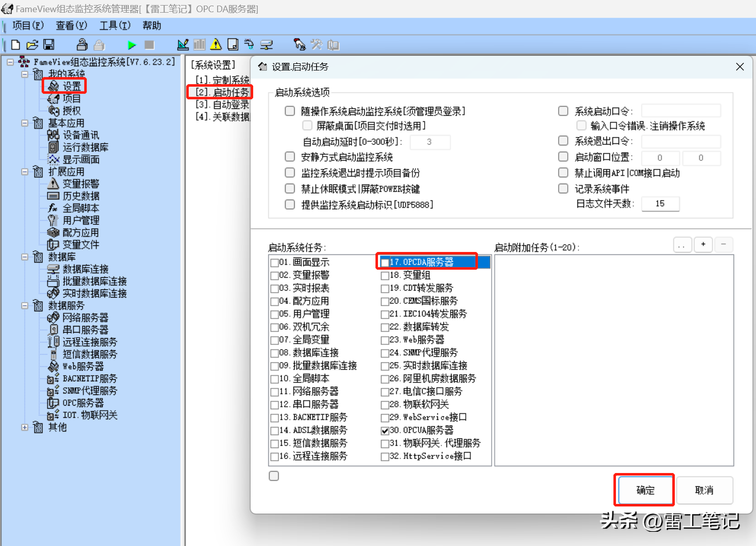The image size is (756, 546).
Task: Open the 查看(V) menu
Action: point(71,25)
